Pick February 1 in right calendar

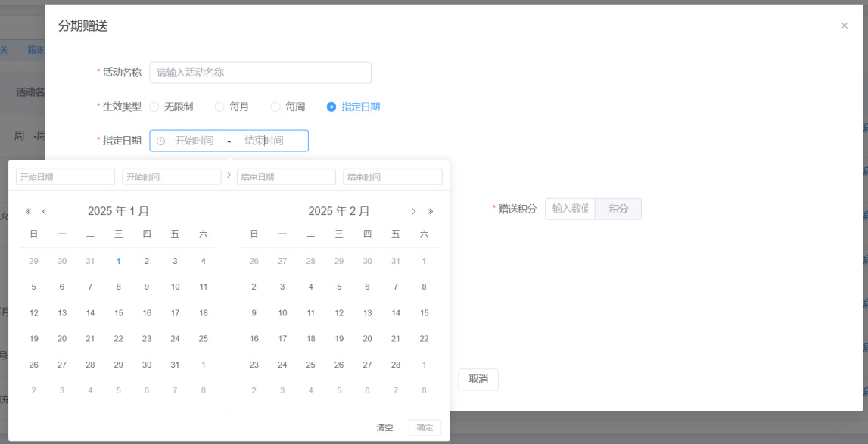[x=424, y=261]
